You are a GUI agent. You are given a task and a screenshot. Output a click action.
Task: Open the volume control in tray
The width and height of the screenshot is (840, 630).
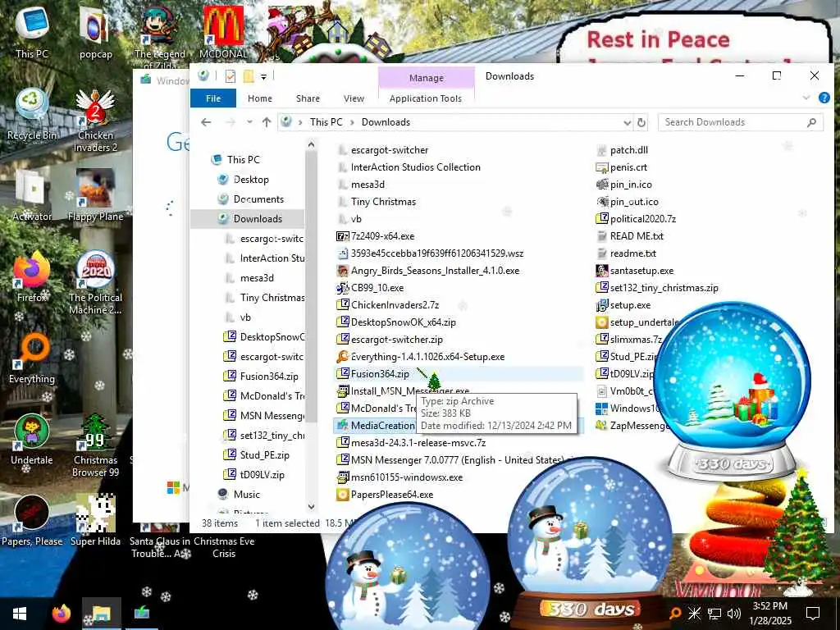pyautogui.click(x=734, y=614)
